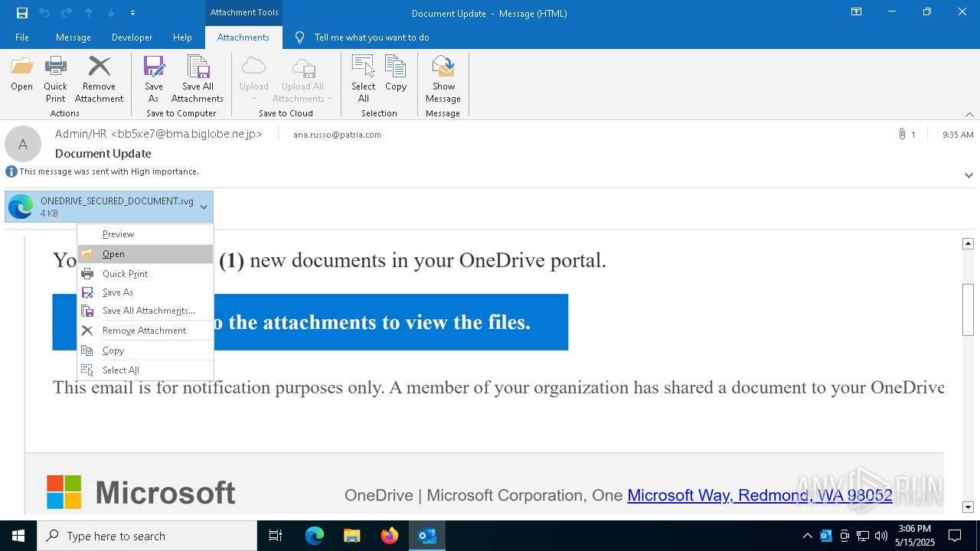This screenshot has height=551, width=980.
Task: Click the Outlook icon in system tray
Action: 826,536
